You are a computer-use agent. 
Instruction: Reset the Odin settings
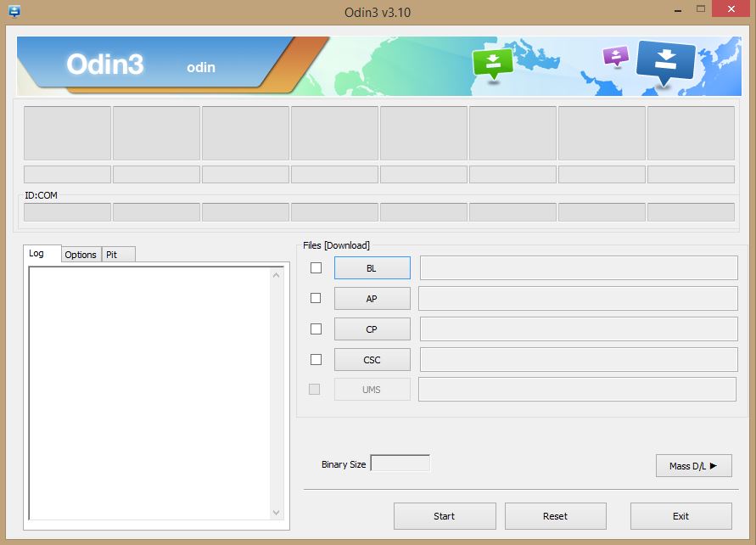coord(556,516)
